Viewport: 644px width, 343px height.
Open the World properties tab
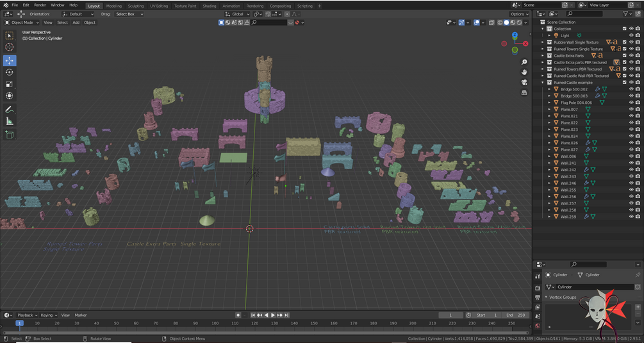538,326
